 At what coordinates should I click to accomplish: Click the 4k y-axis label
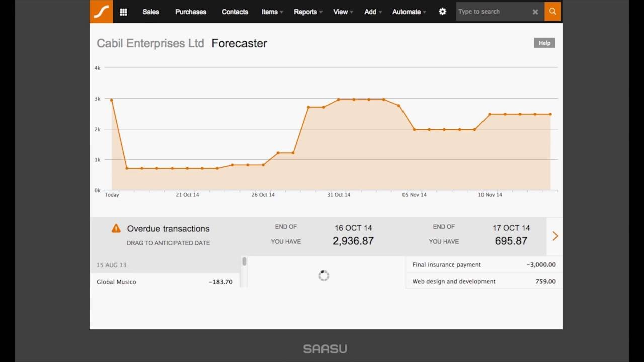coord(97,67)
